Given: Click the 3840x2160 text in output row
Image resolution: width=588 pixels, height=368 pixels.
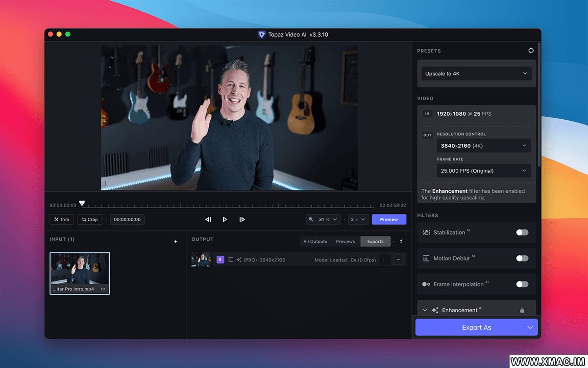Looking at the screenshot, I should coord(272,260).
